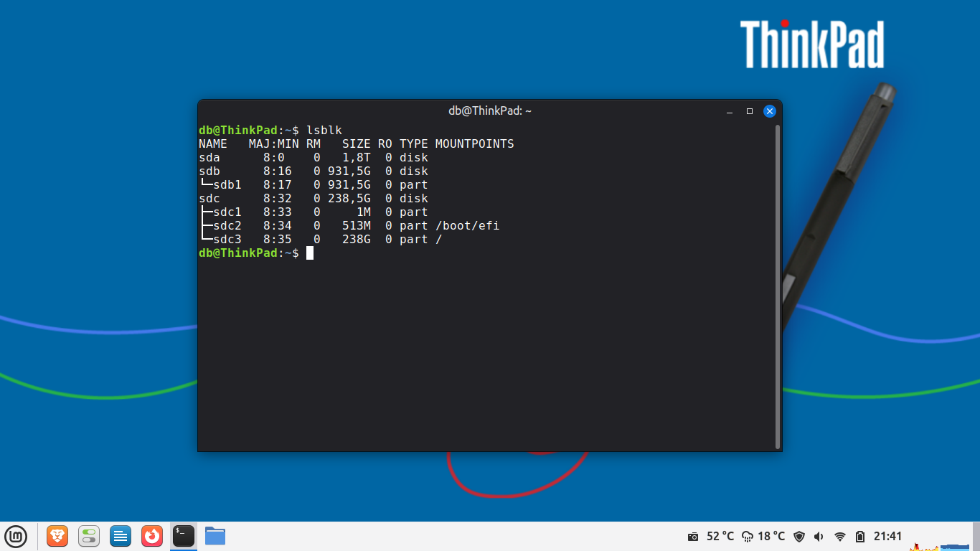Launch the text editor from the panel

tap(121, 536)
